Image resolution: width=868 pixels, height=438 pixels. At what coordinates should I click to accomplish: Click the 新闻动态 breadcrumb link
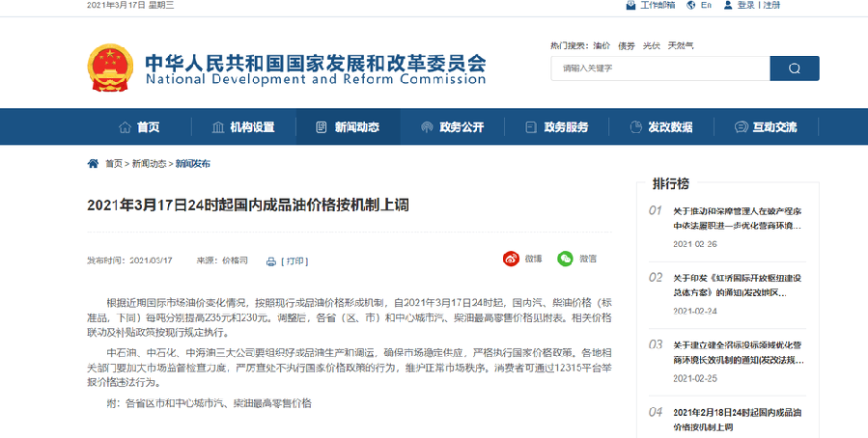click(x=149, y=164)
